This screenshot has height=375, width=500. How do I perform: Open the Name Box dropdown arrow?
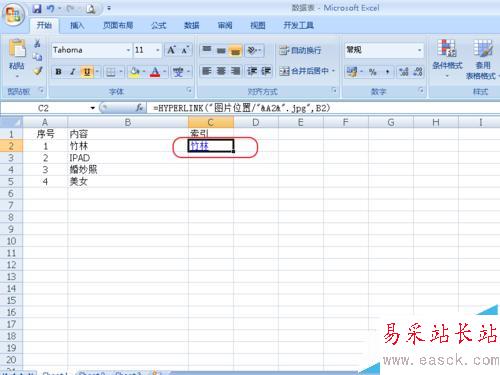click(93, 108)
